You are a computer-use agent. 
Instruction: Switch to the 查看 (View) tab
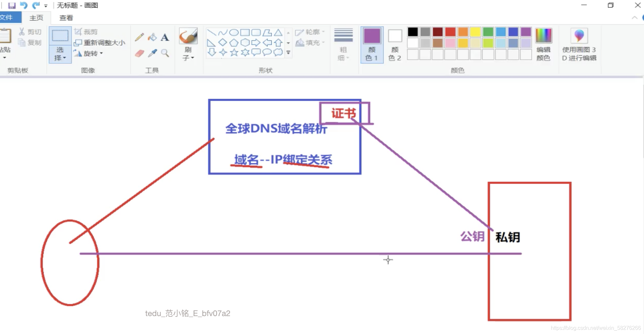66,17
